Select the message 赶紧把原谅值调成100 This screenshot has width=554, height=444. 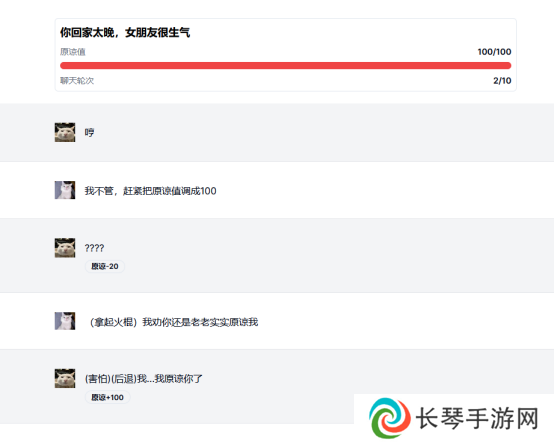170,191
